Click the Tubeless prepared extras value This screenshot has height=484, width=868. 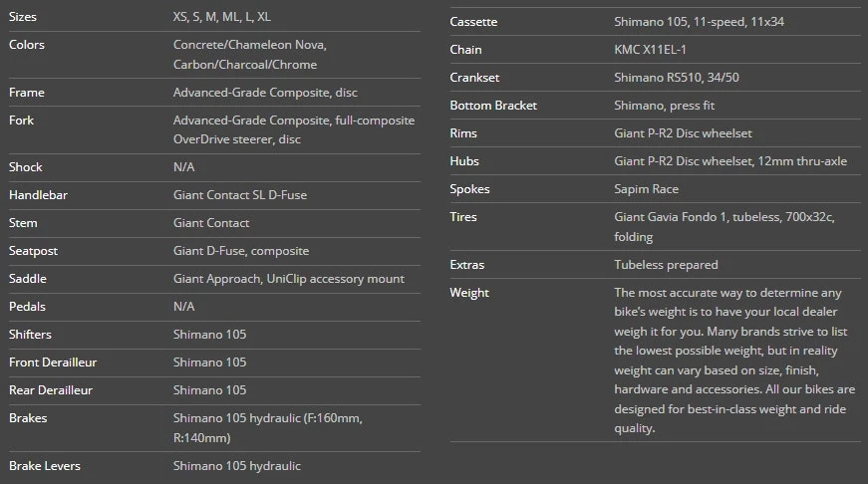[x=666, y=265]
